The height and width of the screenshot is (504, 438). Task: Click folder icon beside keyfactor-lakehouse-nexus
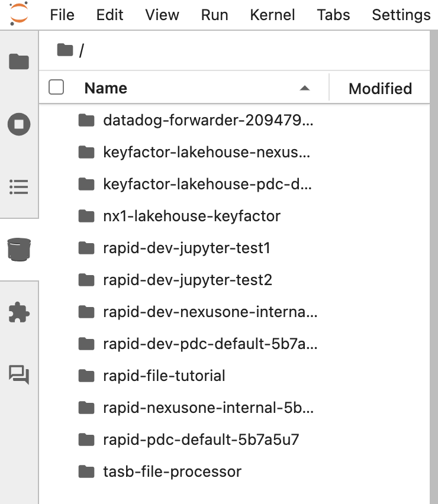86,152
